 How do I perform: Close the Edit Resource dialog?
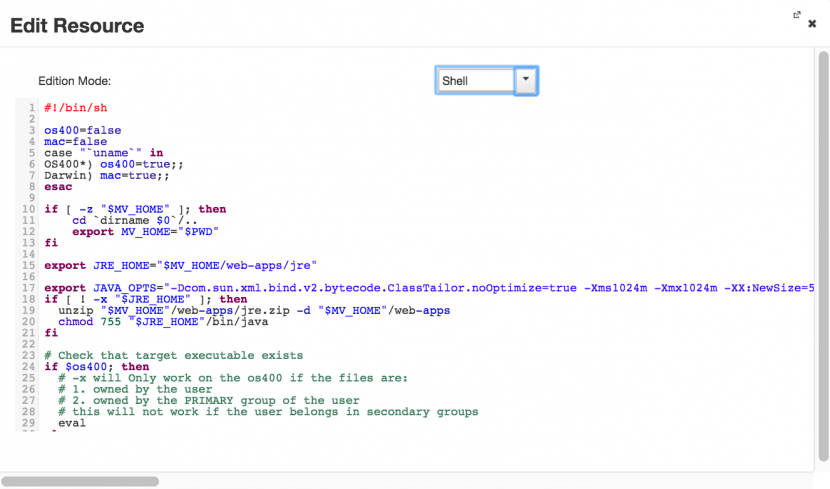tap(812, 24)
